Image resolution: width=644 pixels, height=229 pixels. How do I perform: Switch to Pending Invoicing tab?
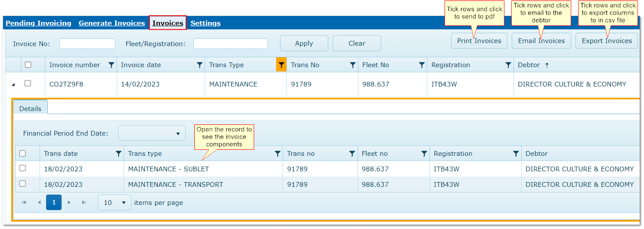[38, 23]
